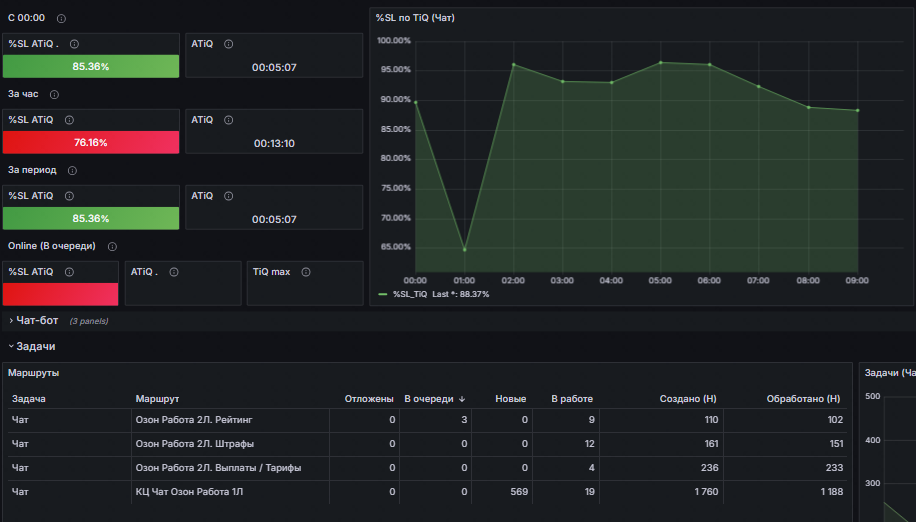Collapse the Задачи section
Image resolution: width=916 pixels, height=522 pixels.
coord(33,346)
